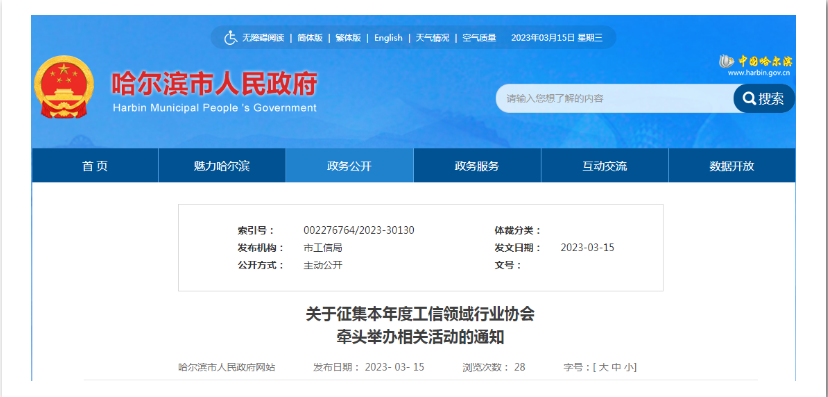Open 无障碍阅读 accessible reading mode

click(x=263, y=38)
